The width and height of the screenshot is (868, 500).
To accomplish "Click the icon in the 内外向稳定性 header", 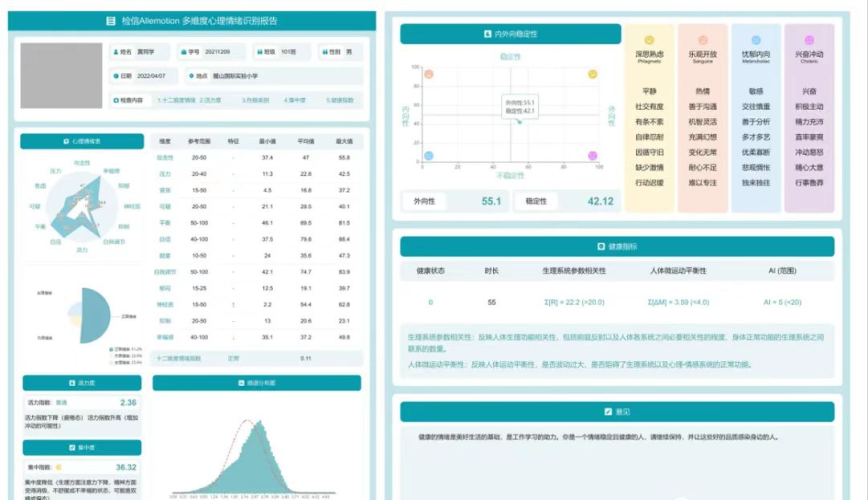I will (487, 34).
